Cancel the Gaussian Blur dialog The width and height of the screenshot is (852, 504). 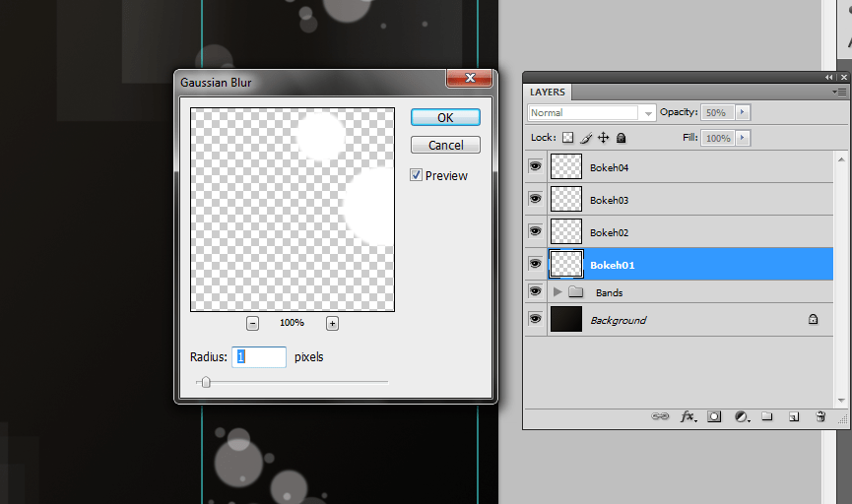(445, 146)
